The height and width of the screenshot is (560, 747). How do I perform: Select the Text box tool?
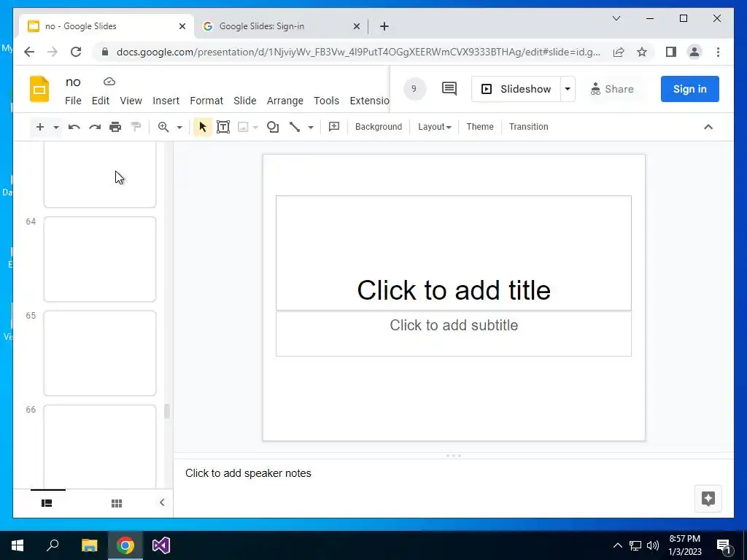coord(223,127)
